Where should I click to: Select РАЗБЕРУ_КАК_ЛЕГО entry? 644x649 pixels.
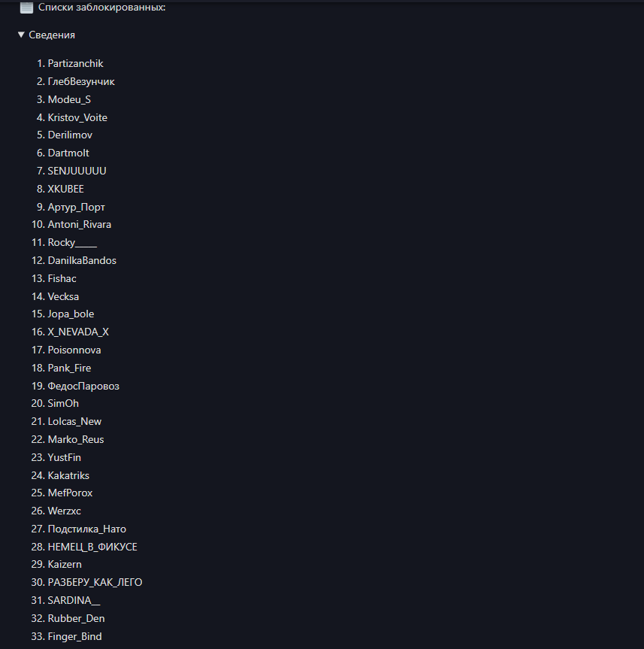pos(95,582)
